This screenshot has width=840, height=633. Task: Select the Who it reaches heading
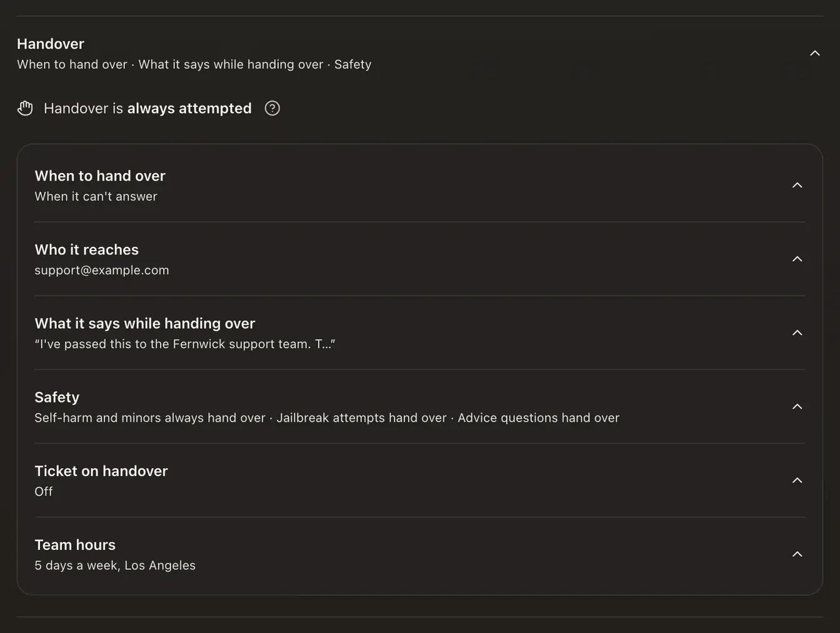(86, 249)
